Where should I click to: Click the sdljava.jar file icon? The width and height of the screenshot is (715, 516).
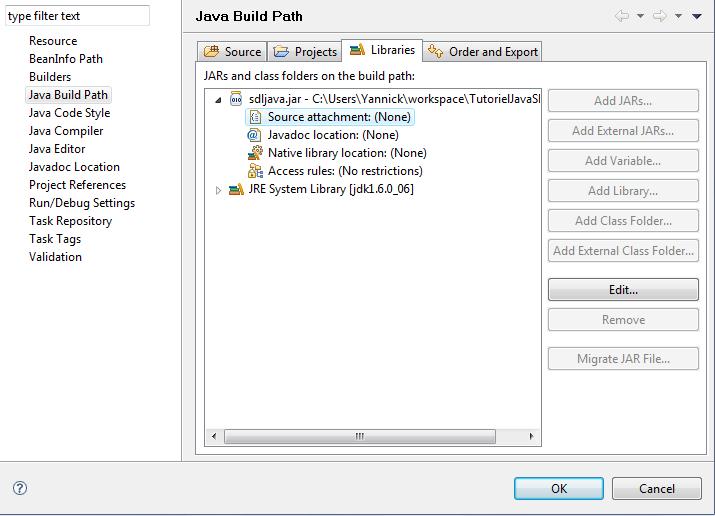click(237, 99)
